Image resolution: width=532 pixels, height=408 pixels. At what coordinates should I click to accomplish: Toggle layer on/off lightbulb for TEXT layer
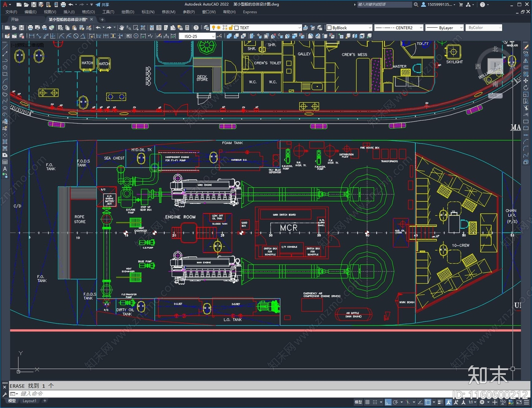point(213,28)
